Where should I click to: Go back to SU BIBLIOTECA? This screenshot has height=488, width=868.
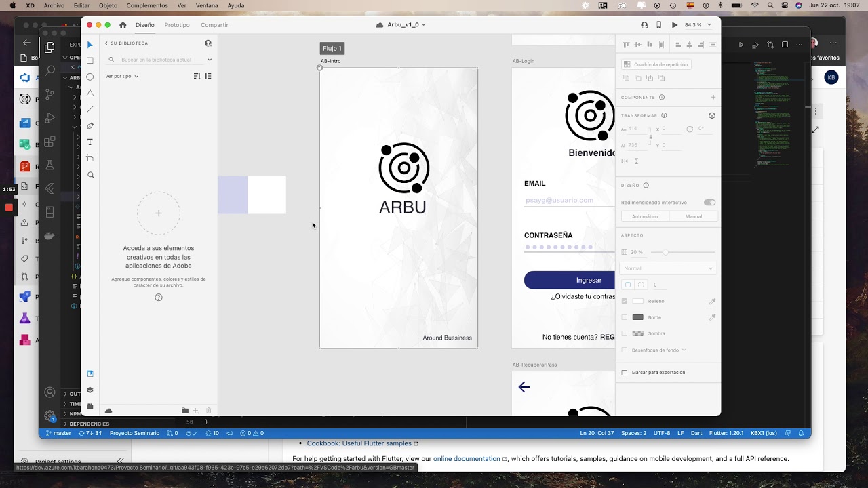pos(126,43)
